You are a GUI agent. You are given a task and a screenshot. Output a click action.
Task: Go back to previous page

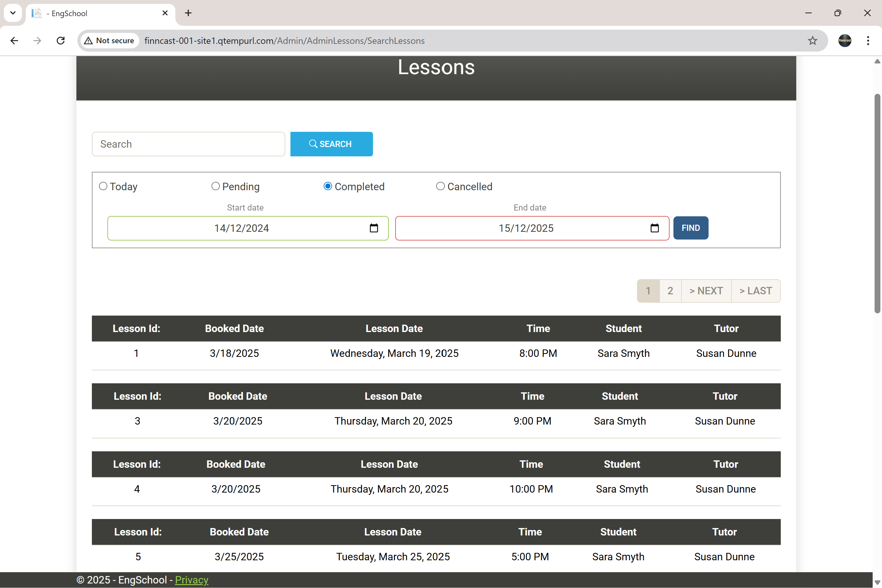click(x=14, y=41)
